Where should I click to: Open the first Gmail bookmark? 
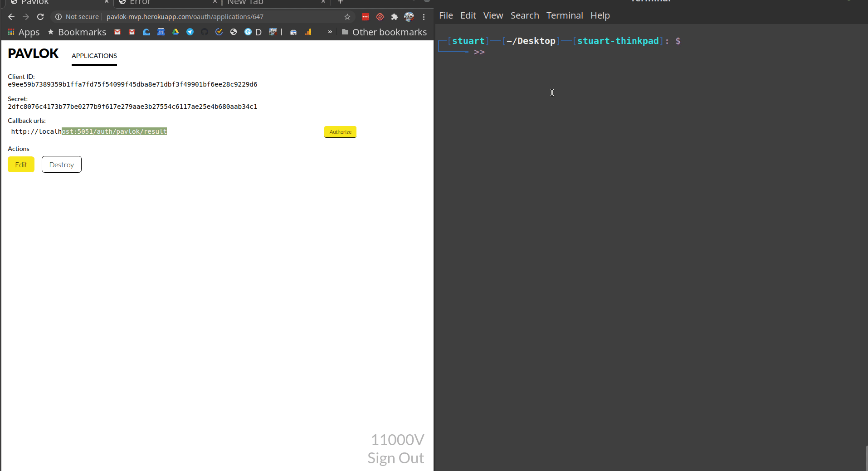pyautogui.click(x=117, y=32)
